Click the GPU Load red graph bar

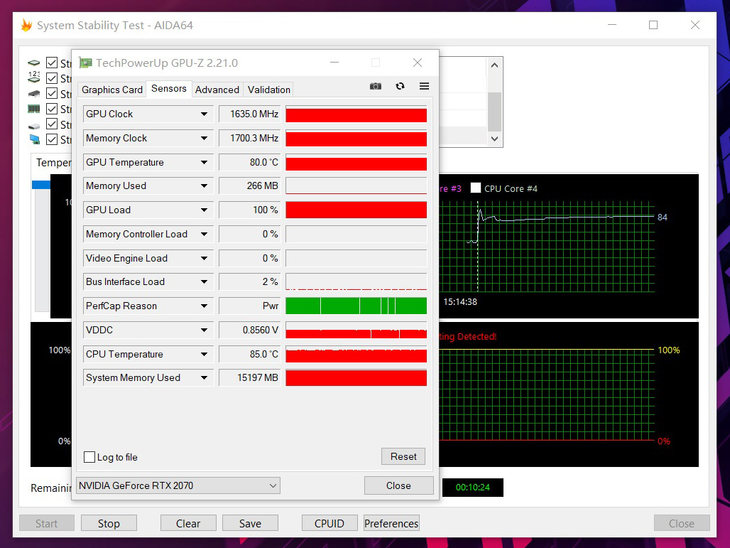[356, 210]
